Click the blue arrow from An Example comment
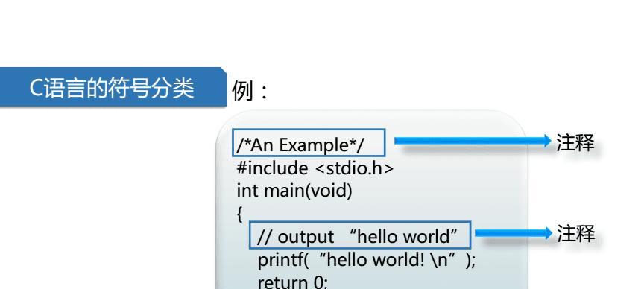Screen dimensions: 644x289 pyautogui.click(x=473, y=142)
